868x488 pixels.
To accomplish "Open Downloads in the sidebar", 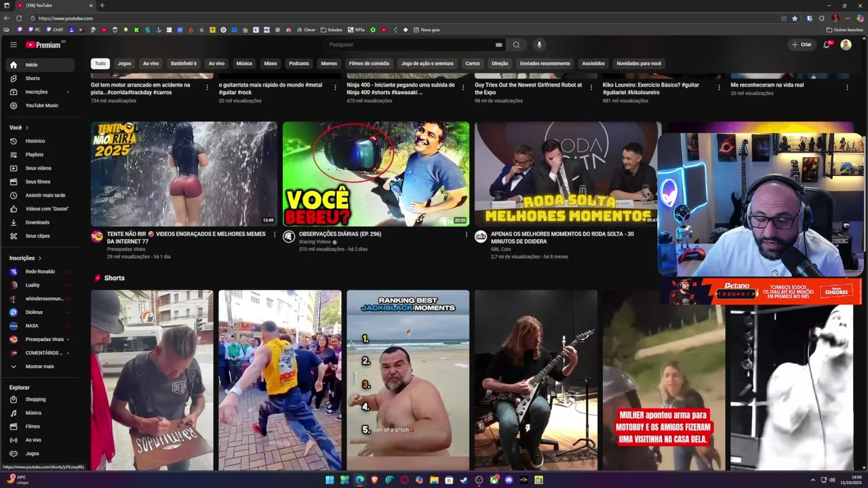I will 41,222.
